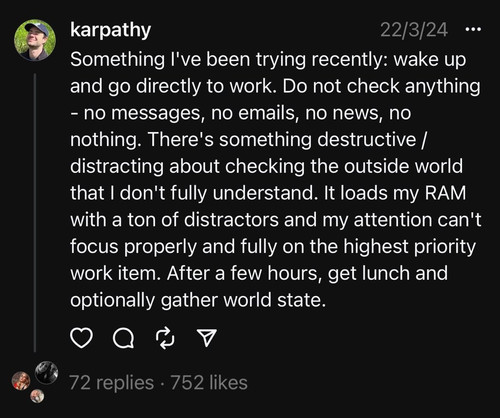Open the three-dot more options menu

click(x=473, y=30)
